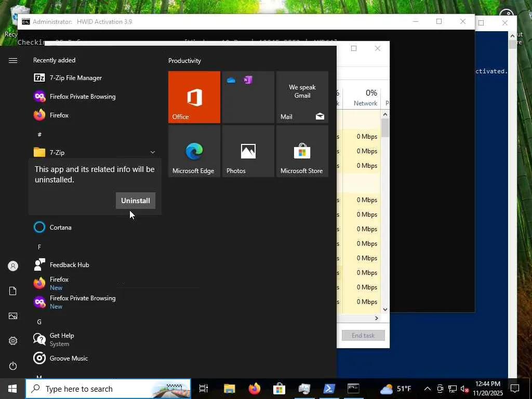Expand the 7-Zip folder chevron
The width and height of the screenshot is (532, 399).
153,152
